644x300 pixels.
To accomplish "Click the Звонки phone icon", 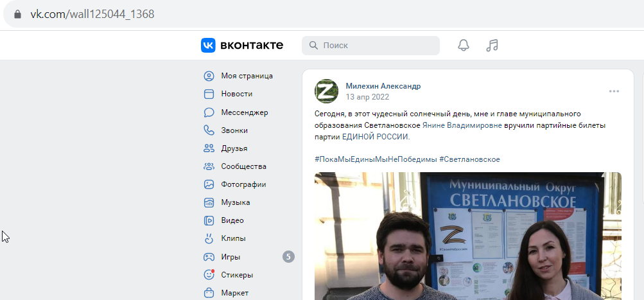I will (209, 130).
